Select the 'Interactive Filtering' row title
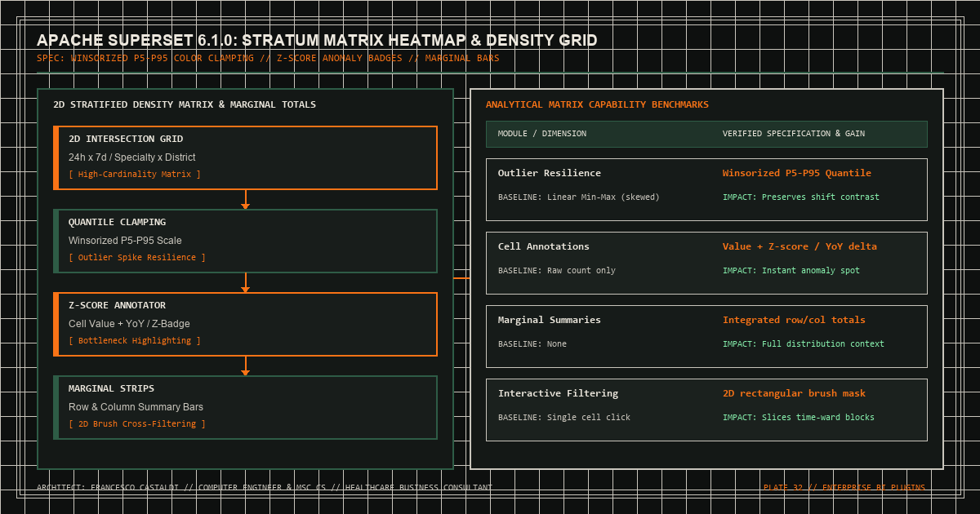The image size is (980, 514). coord(559,393)
